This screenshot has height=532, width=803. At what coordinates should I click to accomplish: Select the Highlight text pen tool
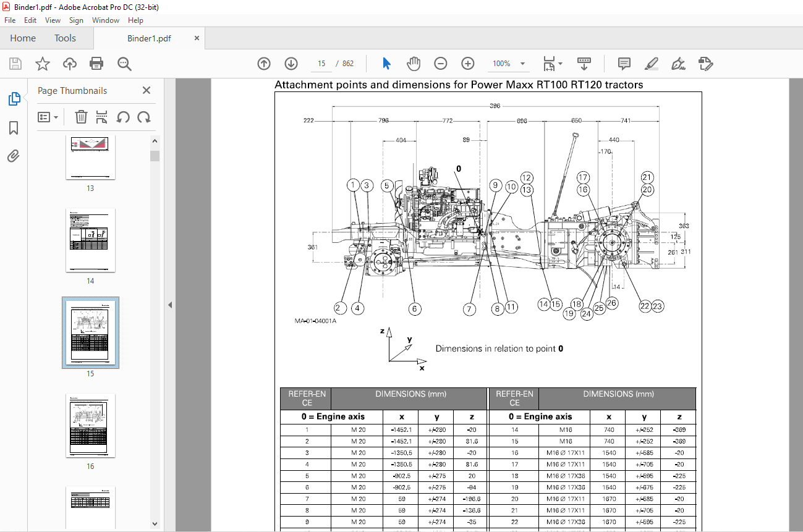point(651,64)
